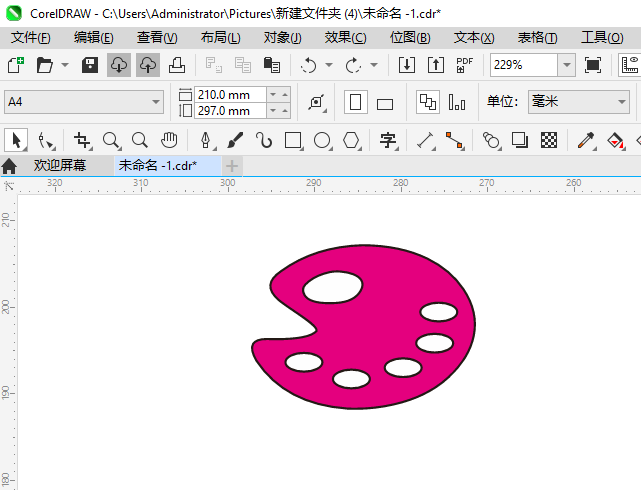This screenshot has height=490, width=641.
Task: Open the 编辑(E) menu
Action: point(94,38)
